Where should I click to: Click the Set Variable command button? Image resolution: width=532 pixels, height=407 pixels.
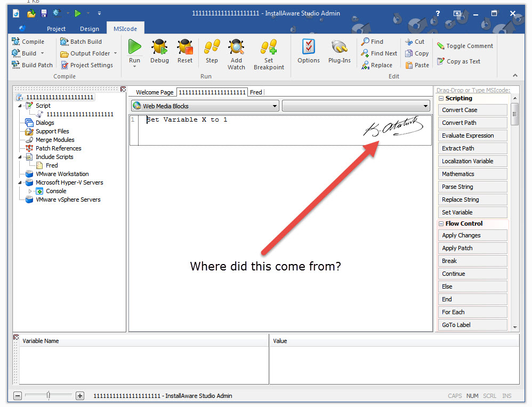[473, 212]
